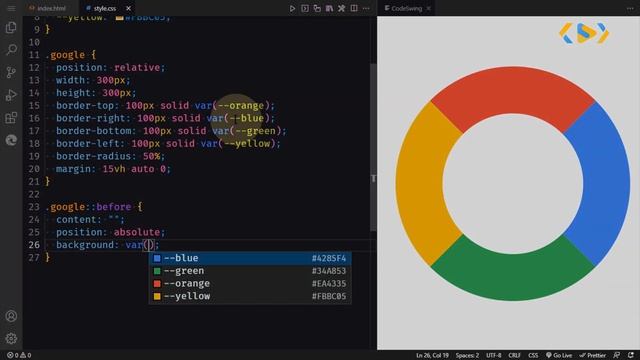
Task: Click green color swatch in suggestion list
Action: click(x=157, y=271)
